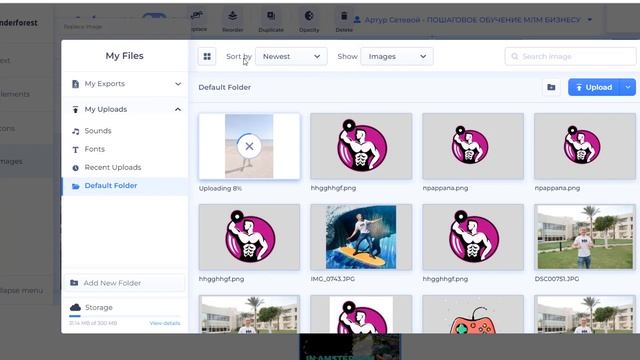Open the Sort by Newest dropdown
This screenshot has width=640, height=360.
click(x=291, y=56)
